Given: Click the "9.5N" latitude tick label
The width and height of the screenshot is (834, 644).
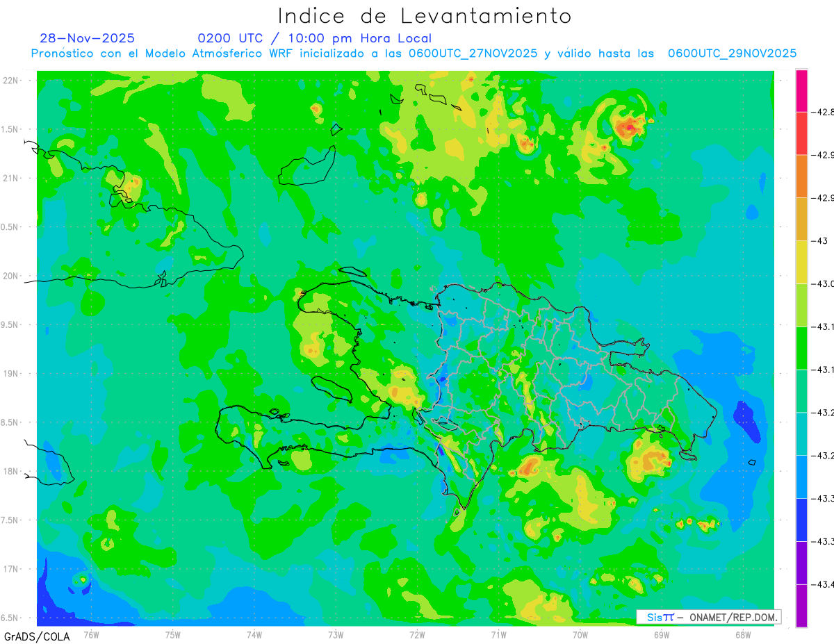Looking at the screenshot, I should click(10, 324).
